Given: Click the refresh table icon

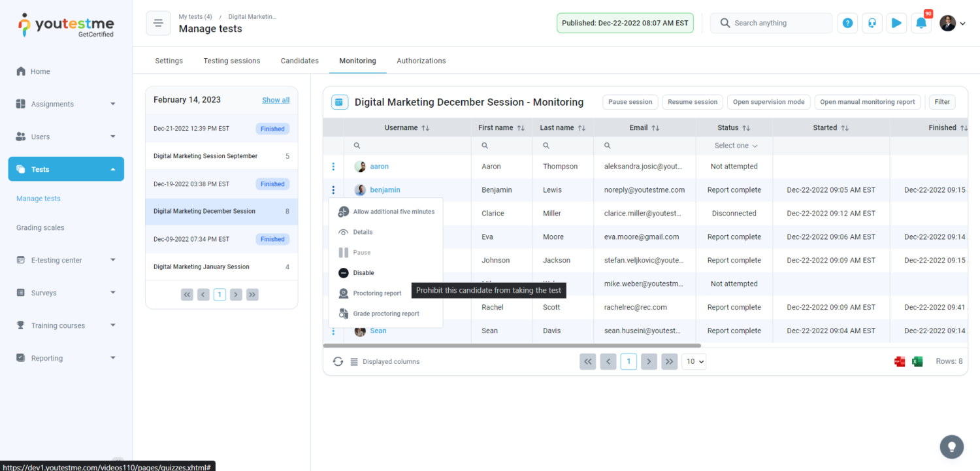Looking at the screenshot, I should click(338, 361).
